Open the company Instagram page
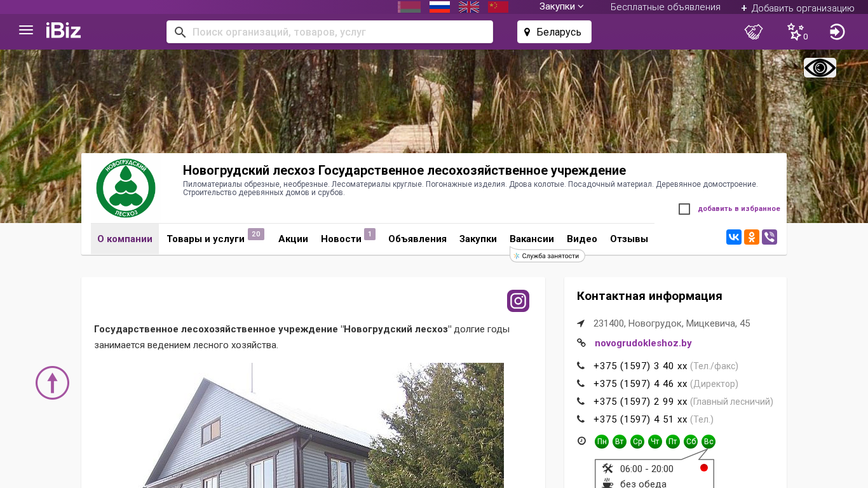The width and height of the screenshot is (868, 488). pyautogui.click(x=518, y=301)
